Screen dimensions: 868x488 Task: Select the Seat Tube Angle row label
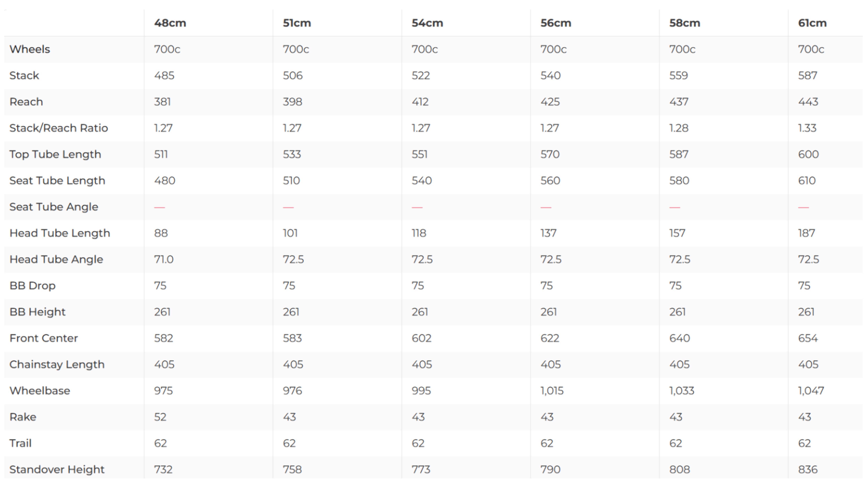point(54,207)
